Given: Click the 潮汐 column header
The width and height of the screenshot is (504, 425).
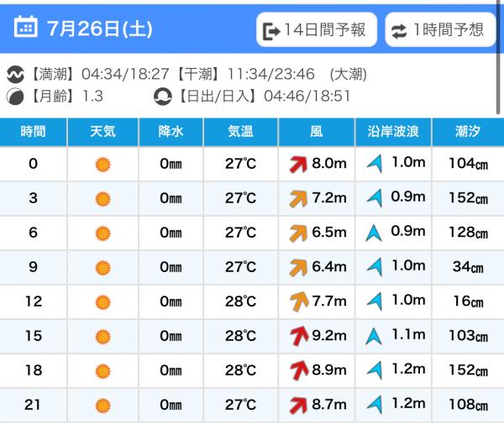Looking at the screenshot, I should click(x=468, y=132).
